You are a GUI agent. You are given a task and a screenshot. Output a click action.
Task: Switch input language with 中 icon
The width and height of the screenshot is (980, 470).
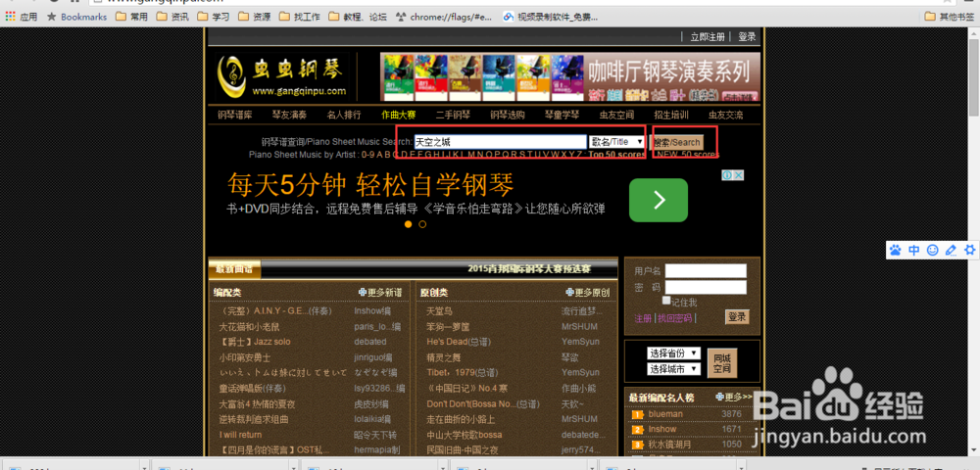tap(913, 251)
